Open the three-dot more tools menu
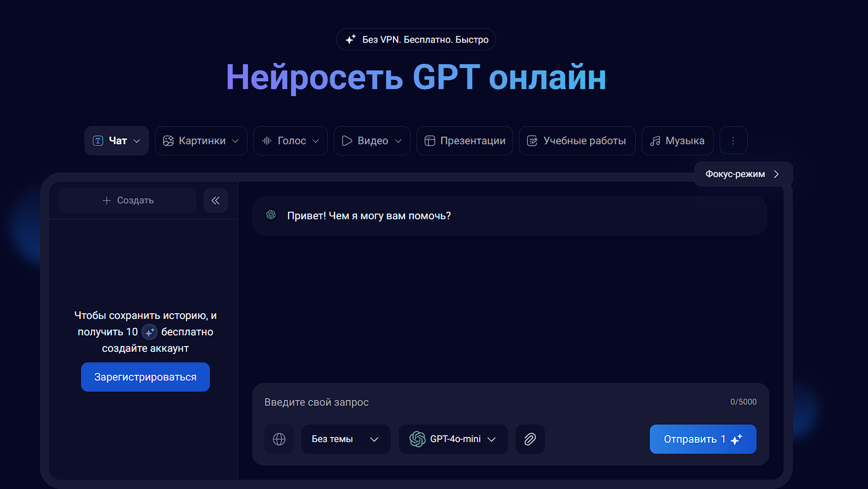 734,140
